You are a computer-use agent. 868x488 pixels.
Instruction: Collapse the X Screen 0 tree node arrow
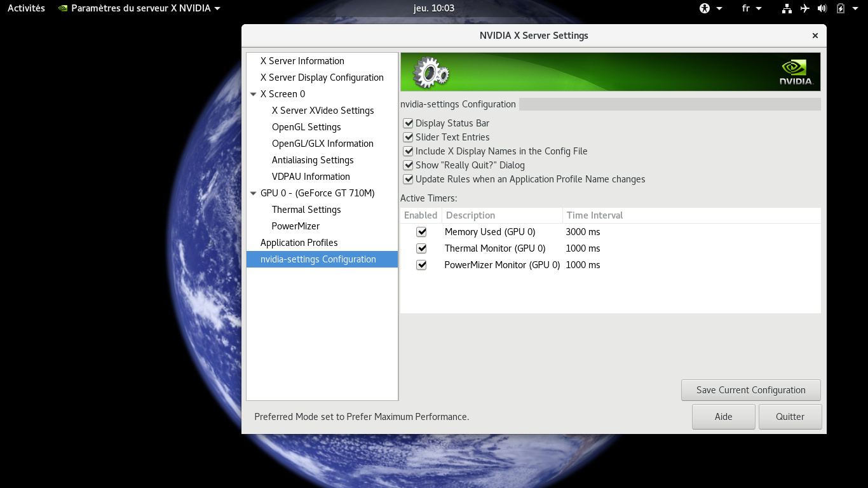pos(254,94)
